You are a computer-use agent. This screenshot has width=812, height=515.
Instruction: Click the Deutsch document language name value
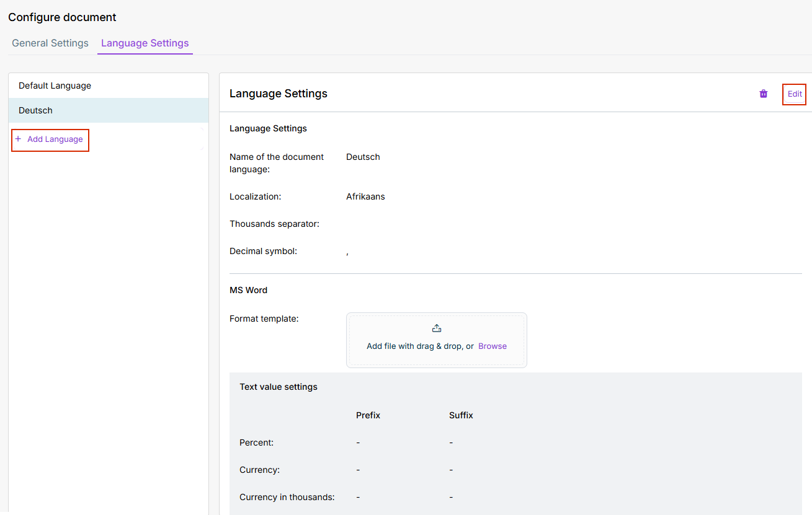pyautogui.click(x=363, y=157)
